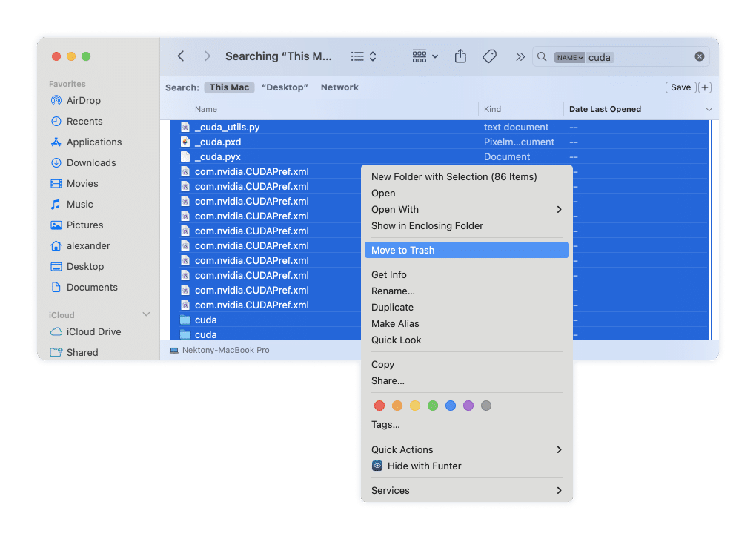Expand the Quick Actions submenu

(559, 450)
